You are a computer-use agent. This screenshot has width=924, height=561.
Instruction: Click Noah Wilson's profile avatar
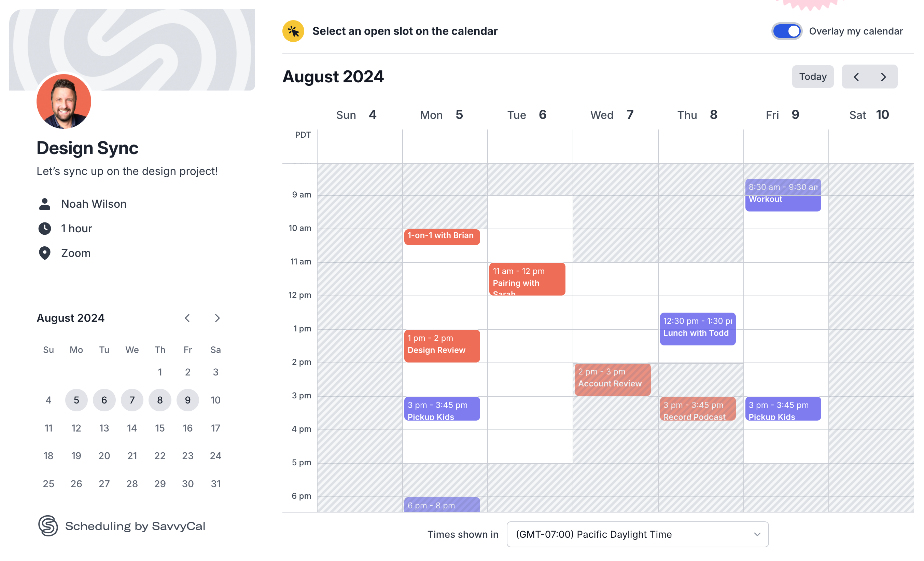(x=64, y=101)
